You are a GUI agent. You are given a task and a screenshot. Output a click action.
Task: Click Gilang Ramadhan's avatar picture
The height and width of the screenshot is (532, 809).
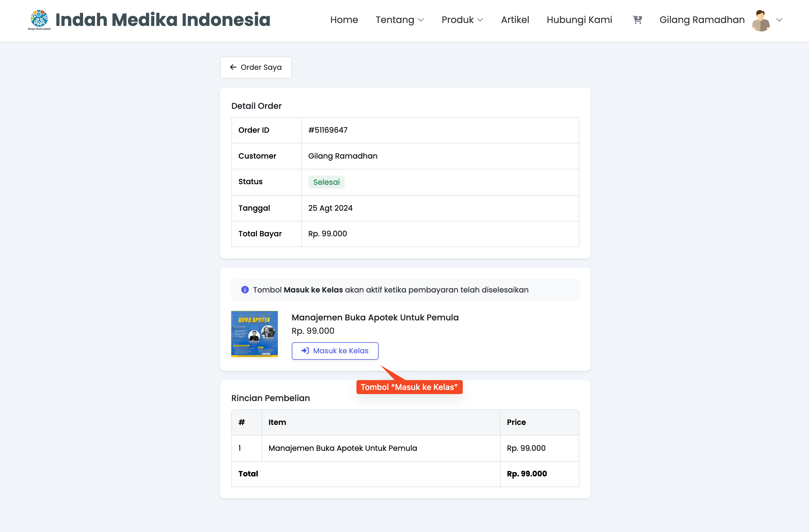pyautogui.click(x=761, y=20)
